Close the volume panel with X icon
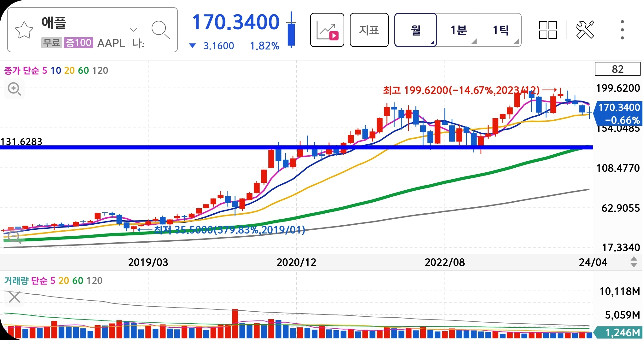 click(15, 297)
